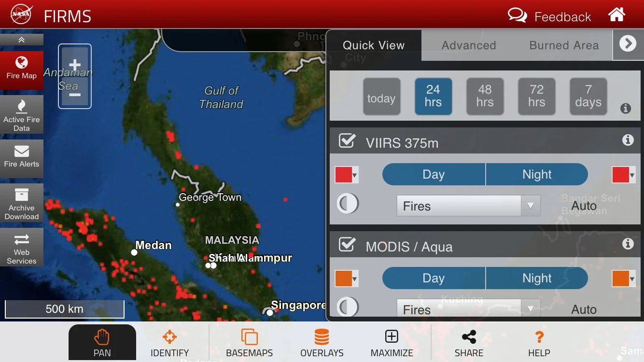This screenshot has height=362, width=644.
Task: Toggle VIIRS Night detections
Action: tap(537, 174)
